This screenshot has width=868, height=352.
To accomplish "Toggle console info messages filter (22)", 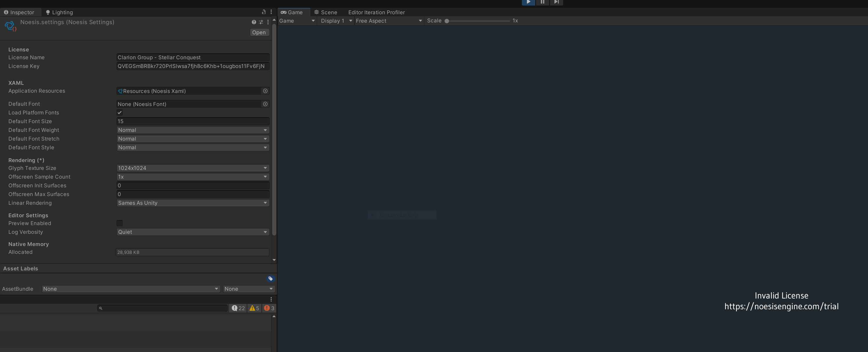I will tap(238, 308).
